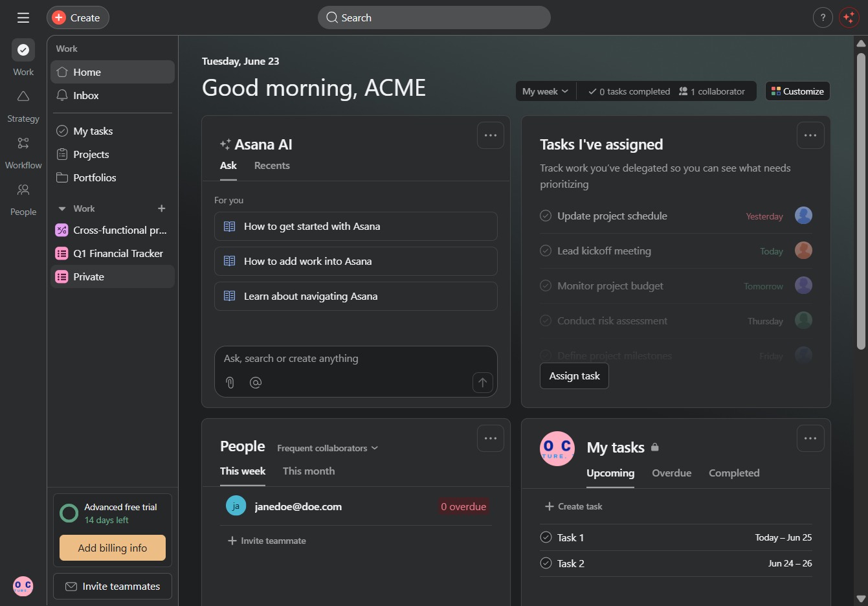Mark Lead kickoff meeting complete
Viewport: 868px width, 606px height.
(546, 251)
